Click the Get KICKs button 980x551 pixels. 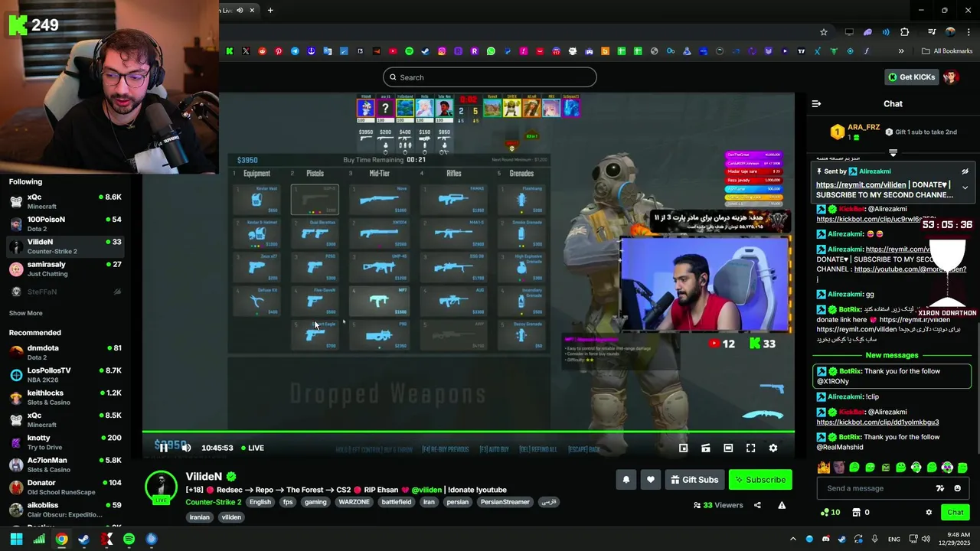pos(912,77)
